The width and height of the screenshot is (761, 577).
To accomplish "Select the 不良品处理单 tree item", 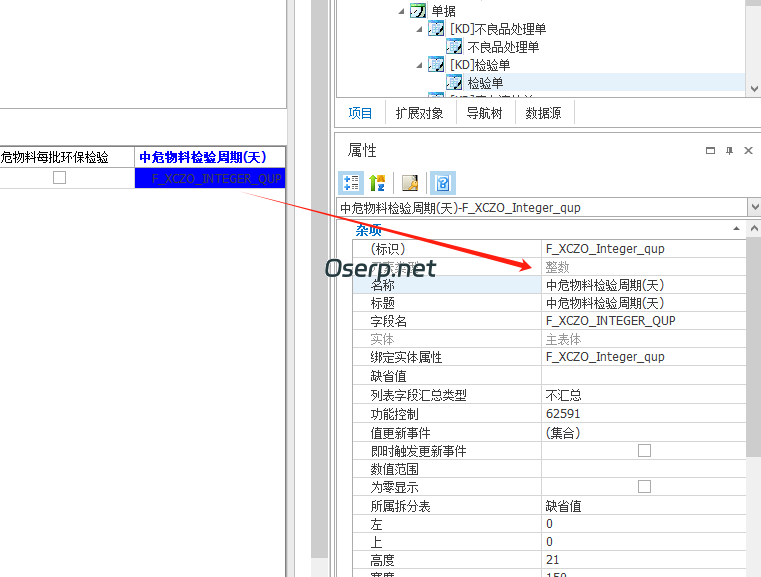I will 503,47.
